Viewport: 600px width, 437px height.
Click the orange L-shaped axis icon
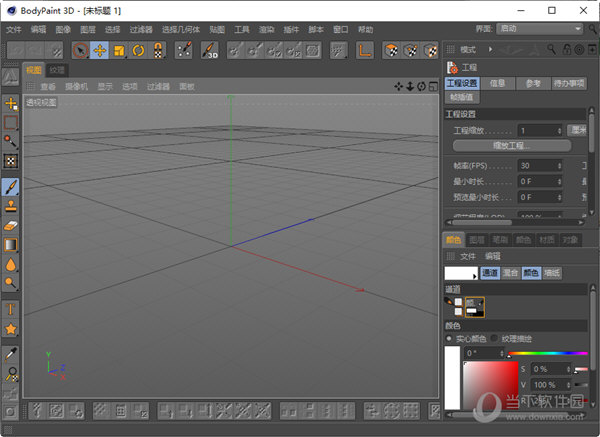(x=365, y=51)
